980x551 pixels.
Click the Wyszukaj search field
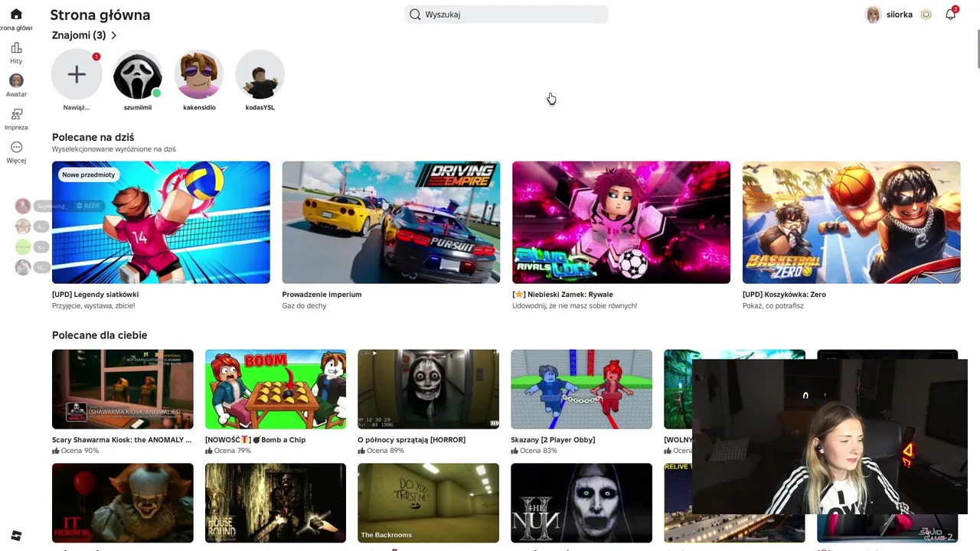506,15
